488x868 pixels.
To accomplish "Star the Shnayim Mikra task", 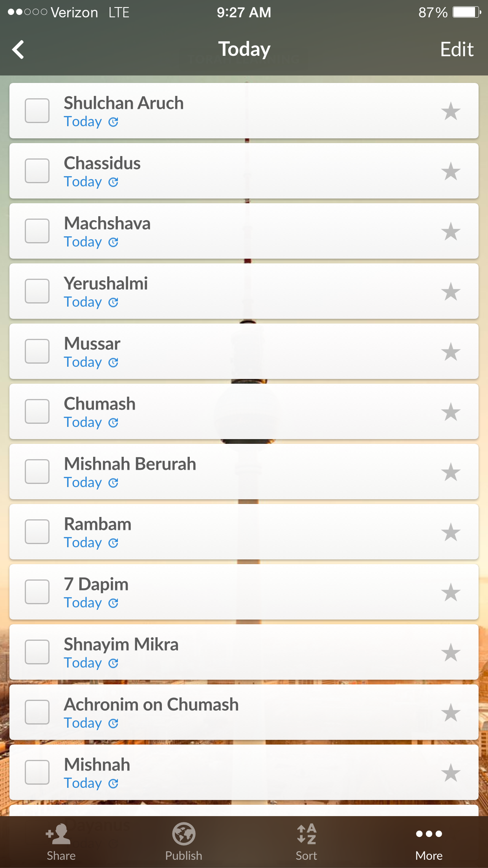I will coord(451,653).
